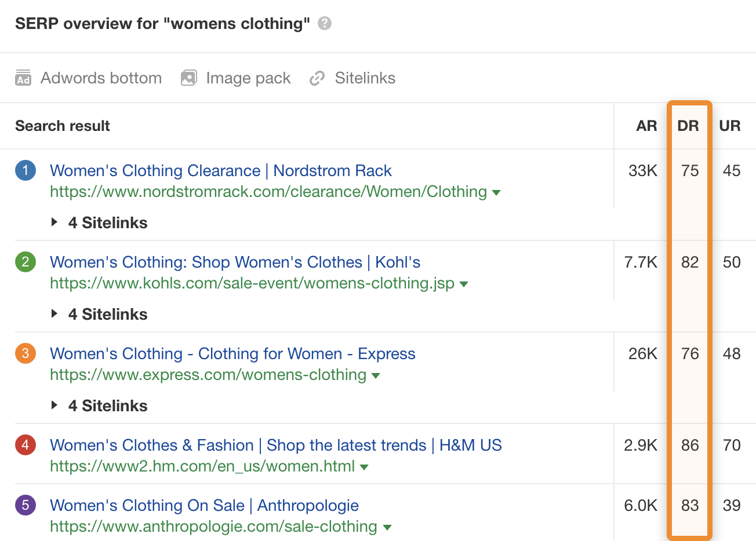
Task: Click the red position 4 badge
Action: click(x=26, y=445)
